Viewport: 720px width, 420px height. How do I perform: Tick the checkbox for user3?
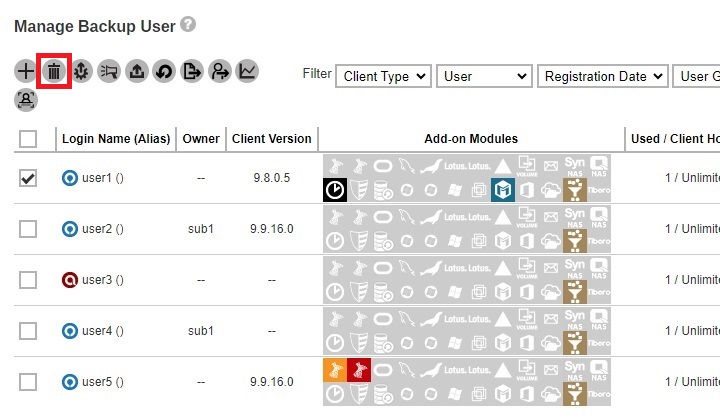click(28, 280)
